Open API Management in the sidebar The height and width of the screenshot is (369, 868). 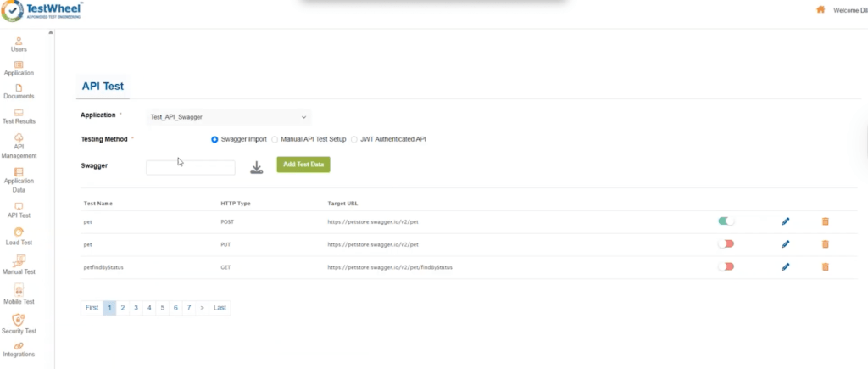(x=19, y=138)
